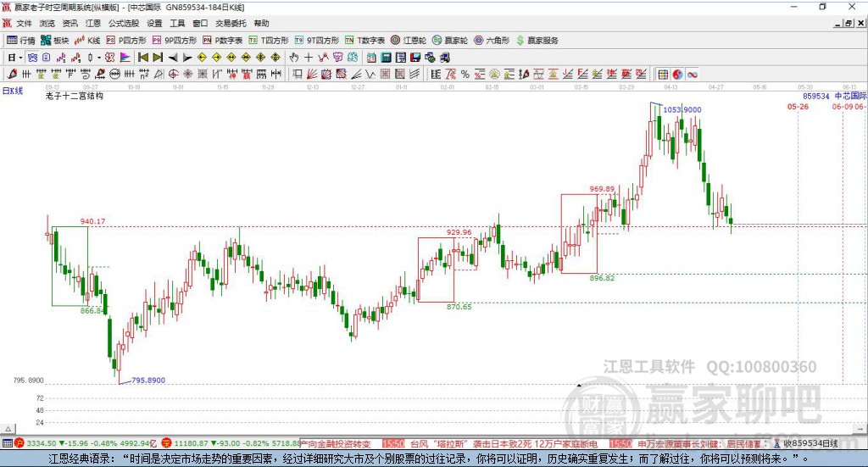Click the 05-26 date marker
This screenshot has width=868, height=467.
[798, 106]
